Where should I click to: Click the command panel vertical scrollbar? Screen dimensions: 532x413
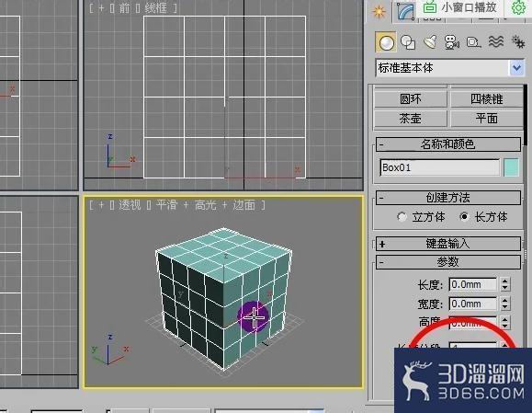tap(526, 114)
